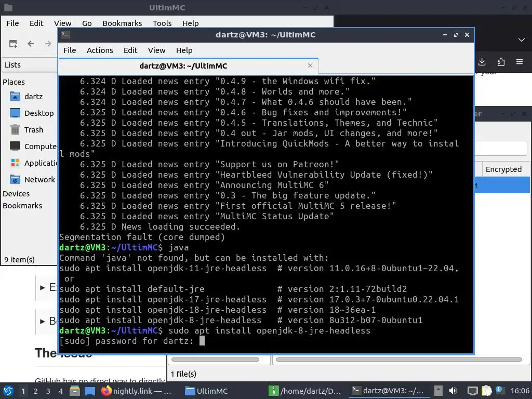This screenshot has width=532, height=399.
Task: Open the terminal View menu
Action: pyautogui.click(x=156, y=50)
